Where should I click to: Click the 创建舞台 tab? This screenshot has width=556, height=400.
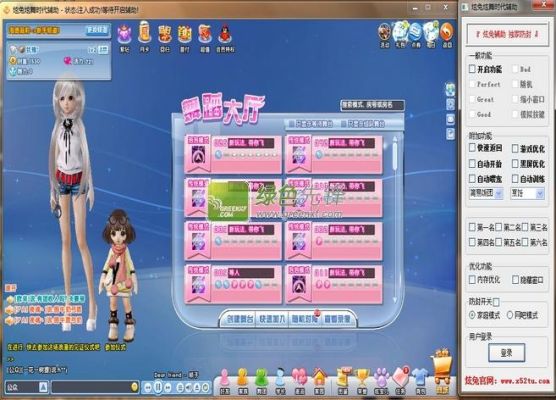[x=240, y=319]
